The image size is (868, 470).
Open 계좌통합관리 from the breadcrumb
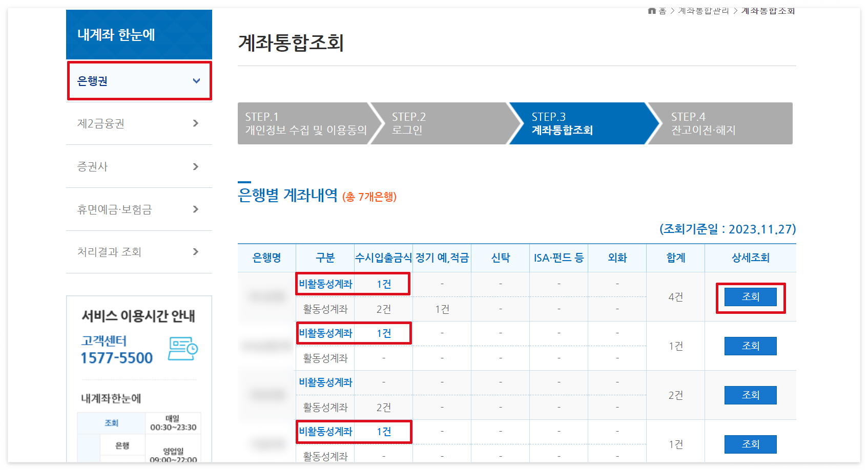pos(704,10)
